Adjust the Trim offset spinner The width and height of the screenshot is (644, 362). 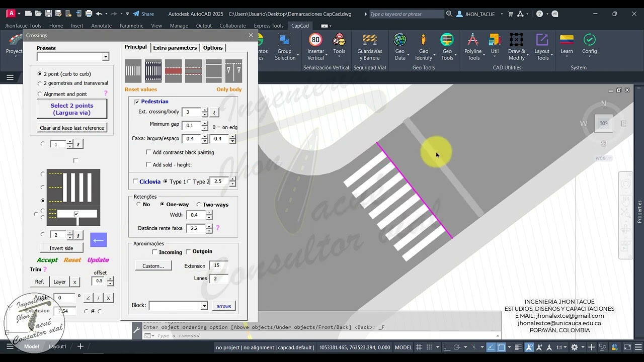(110, 281)
